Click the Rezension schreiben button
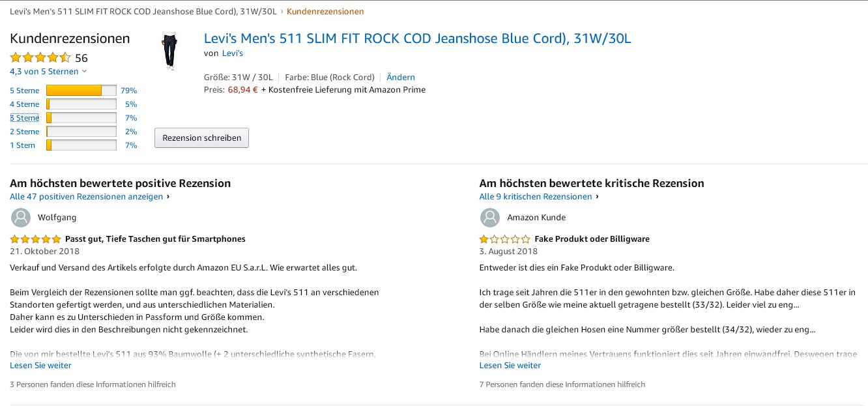868x406 pixels. point(201,138)
